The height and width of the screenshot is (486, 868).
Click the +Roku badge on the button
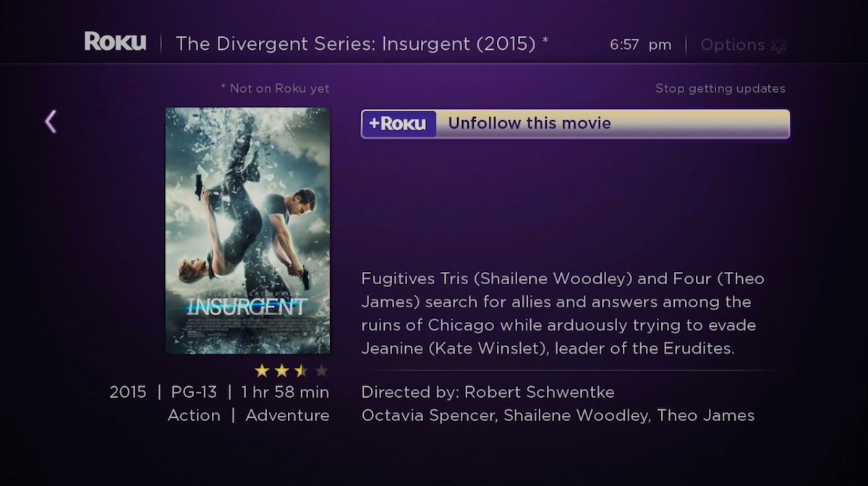[399, 124]
